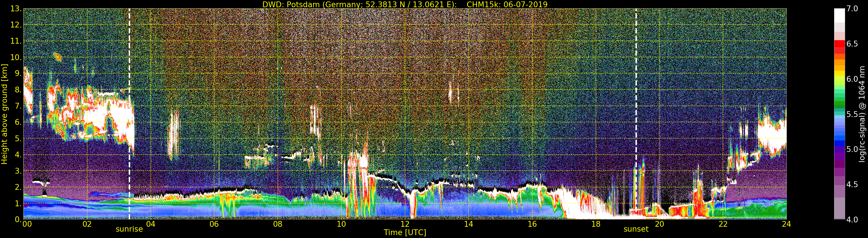Click the colorbar tick value "4.0"
868x238 pixels.
pyautogui.click(x=852, y=220)
